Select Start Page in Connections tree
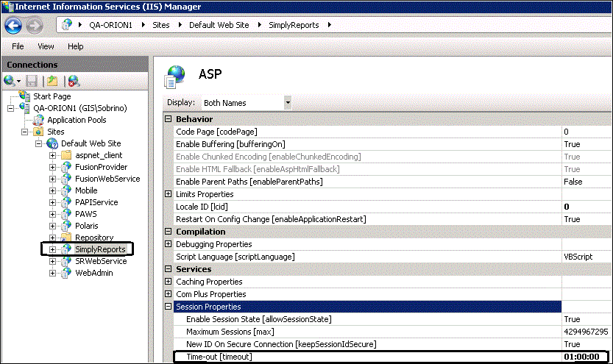The width and height of the screenshot is (613, 364). (52, 96)
